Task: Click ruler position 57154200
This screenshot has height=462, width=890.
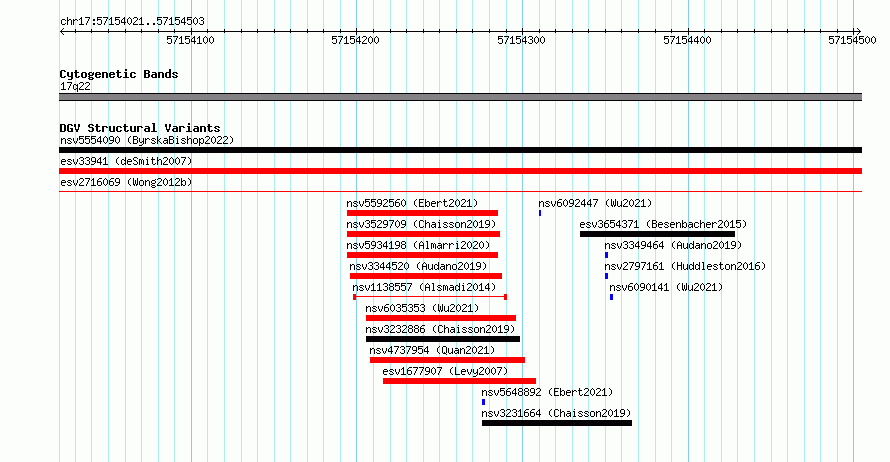Action: (x=355, y=40)
